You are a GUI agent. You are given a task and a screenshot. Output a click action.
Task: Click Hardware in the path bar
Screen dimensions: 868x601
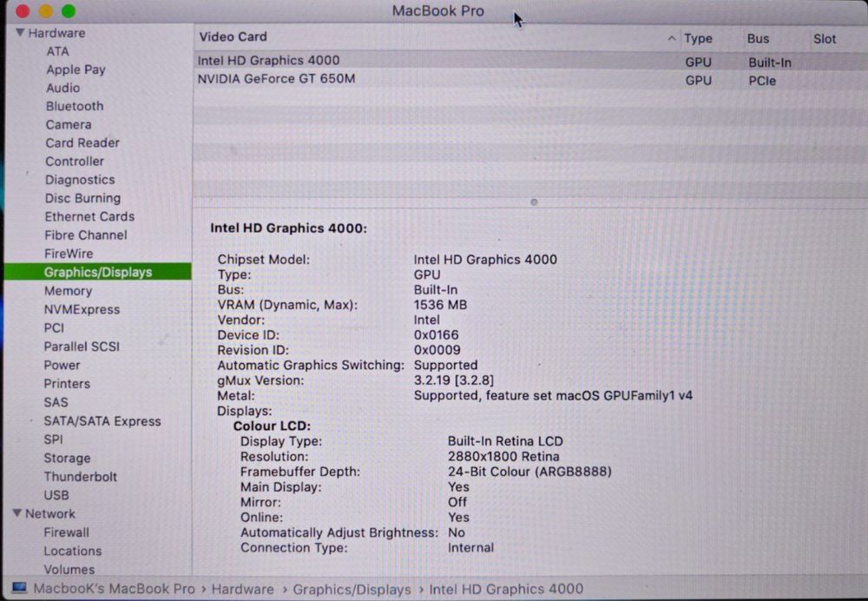pos(242,589)
